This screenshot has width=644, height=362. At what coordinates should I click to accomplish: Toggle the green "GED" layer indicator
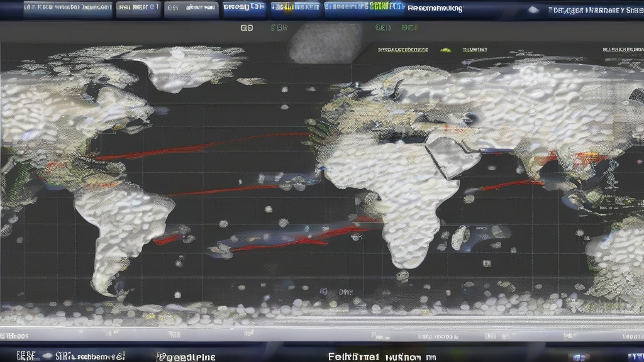pyautogui.click(x=383, y=28)
